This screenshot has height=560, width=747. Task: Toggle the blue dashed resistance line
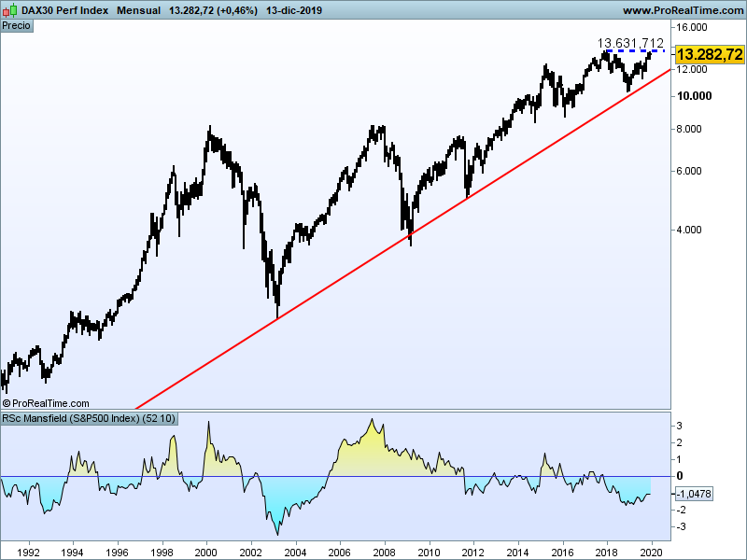click(635, 49)
